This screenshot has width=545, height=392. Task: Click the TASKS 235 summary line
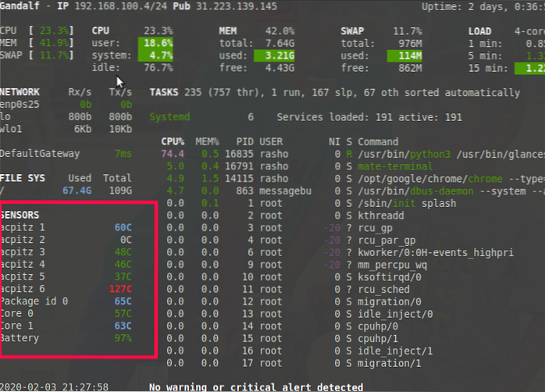[335, 92]
